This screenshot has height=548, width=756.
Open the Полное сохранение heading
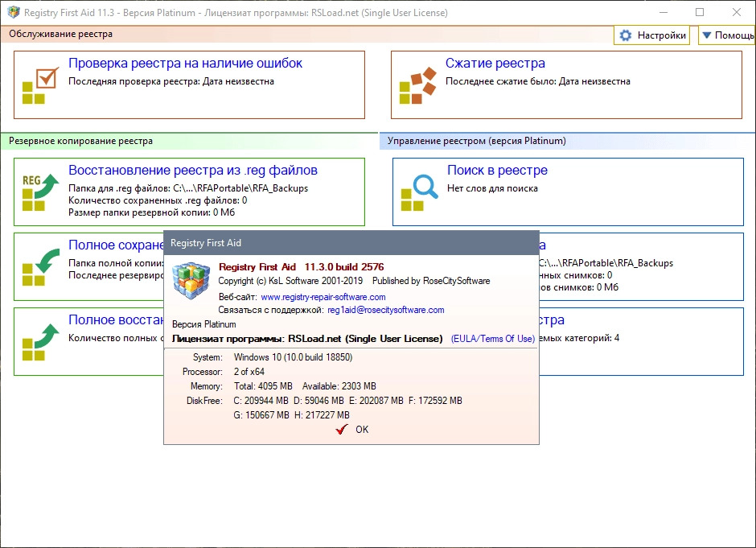tap(116, 245)
